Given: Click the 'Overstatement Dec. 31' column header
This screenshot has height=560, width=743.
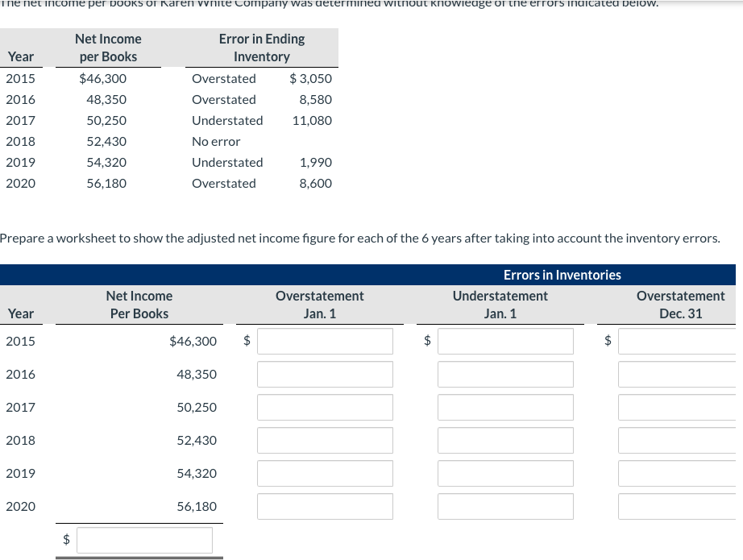Looking at the screenshot, I should click(681, 305).
